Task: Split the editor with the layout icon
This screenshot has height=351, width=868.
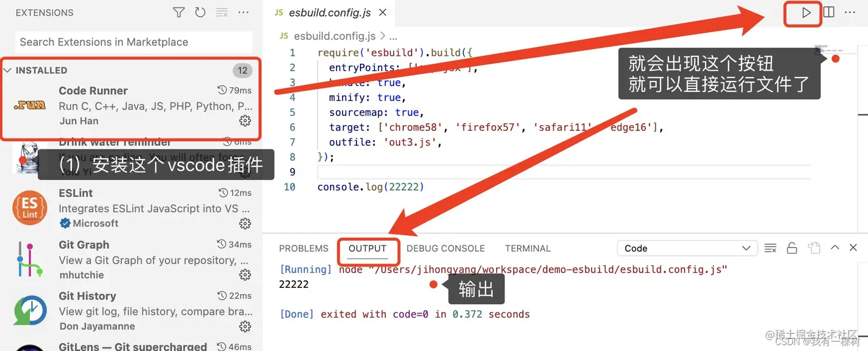Action: (829, 12)
